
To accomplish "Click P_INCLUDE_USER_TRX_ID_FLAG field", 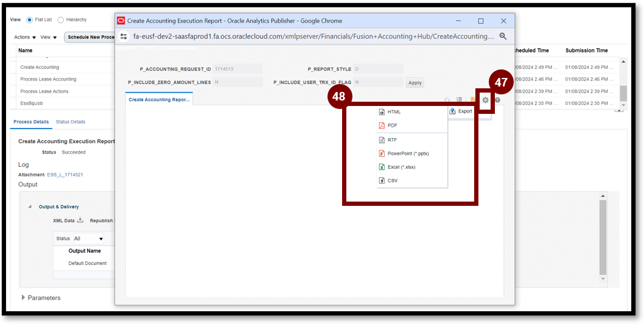I will (378, 82).
